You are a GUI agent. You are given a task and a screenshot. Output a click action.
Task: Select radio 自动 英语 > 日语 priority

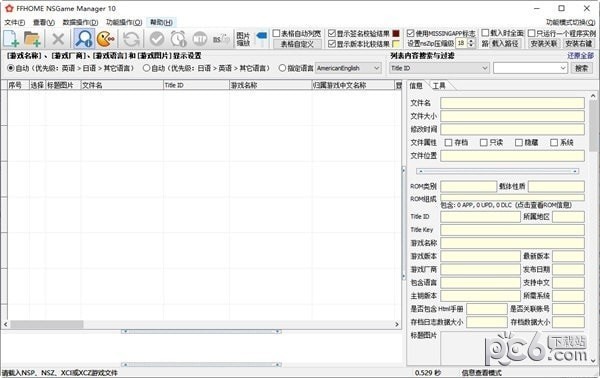pos(11,68)
